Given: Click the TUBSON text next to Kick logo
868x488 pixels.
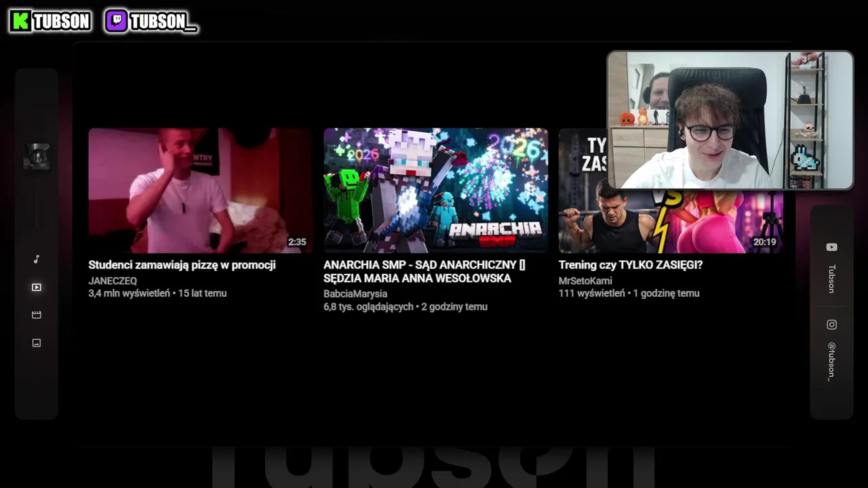Looking at the screenshot, I should (x=62, y=22).
